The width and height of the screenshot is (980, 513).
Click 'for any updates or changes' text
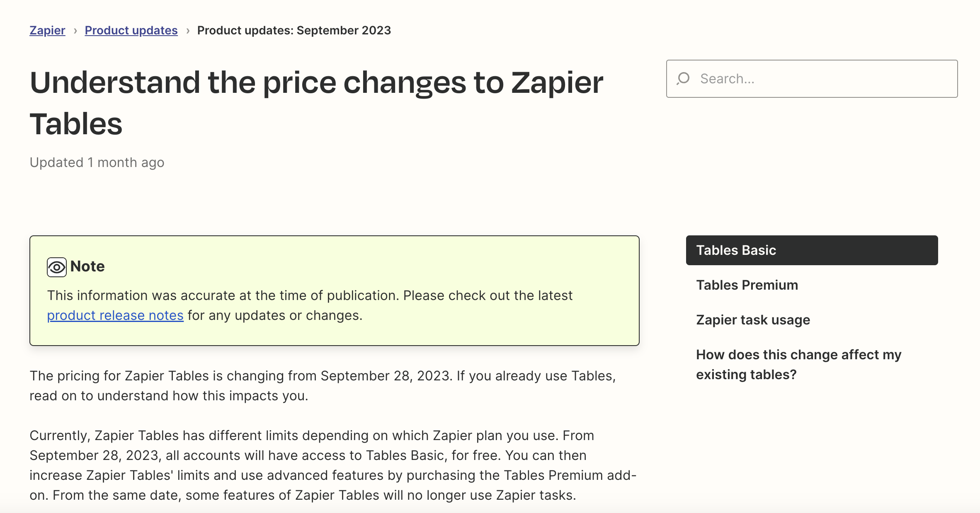coord(275,315)
